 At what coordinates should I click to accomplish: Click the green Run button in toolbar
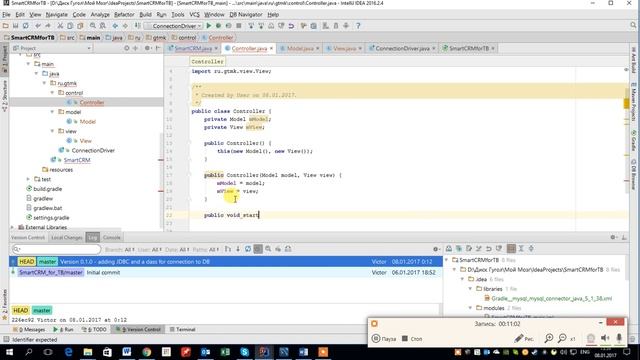pyautogui.click(x=209, y=26)
